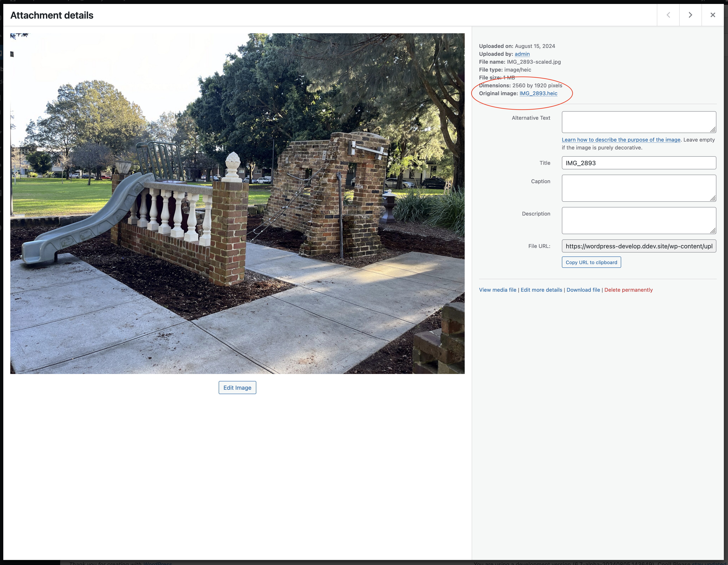The image size is (728, 565).
Task: Select Delete permanently
Action: [x=628, y=290]
